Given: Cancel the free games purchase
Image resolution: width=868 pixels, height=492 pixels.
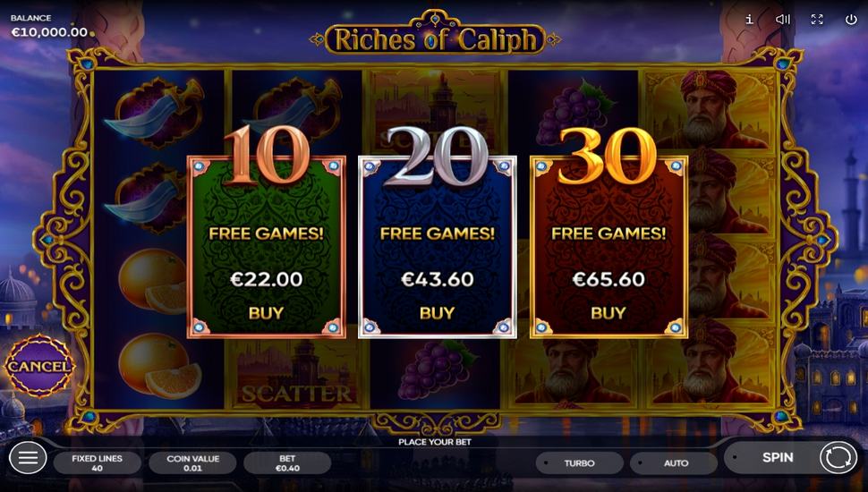Looking at the screenshot, I should click(39, 366).
